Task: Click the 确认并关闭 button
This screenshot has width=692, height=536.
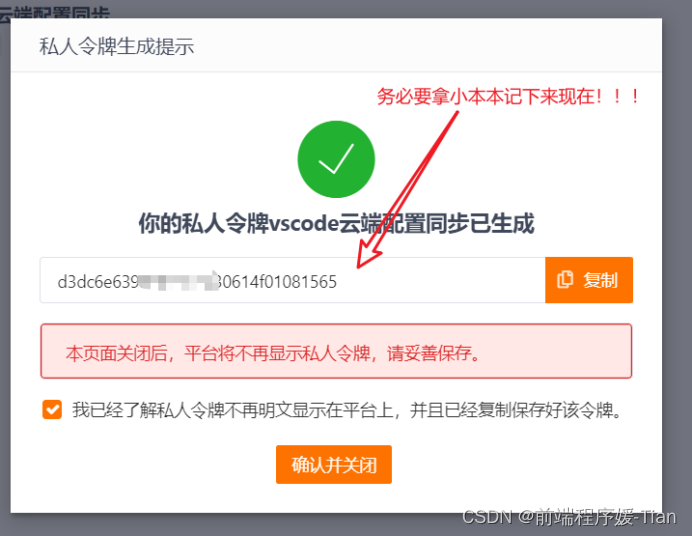Action: coord(334,465)
